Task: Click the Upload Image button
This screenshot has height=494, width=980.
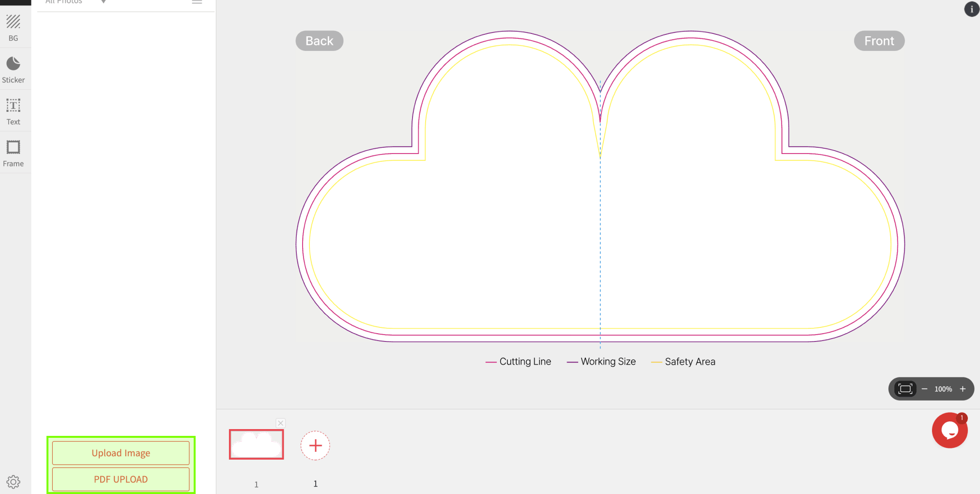Action: tap(121, 453)
